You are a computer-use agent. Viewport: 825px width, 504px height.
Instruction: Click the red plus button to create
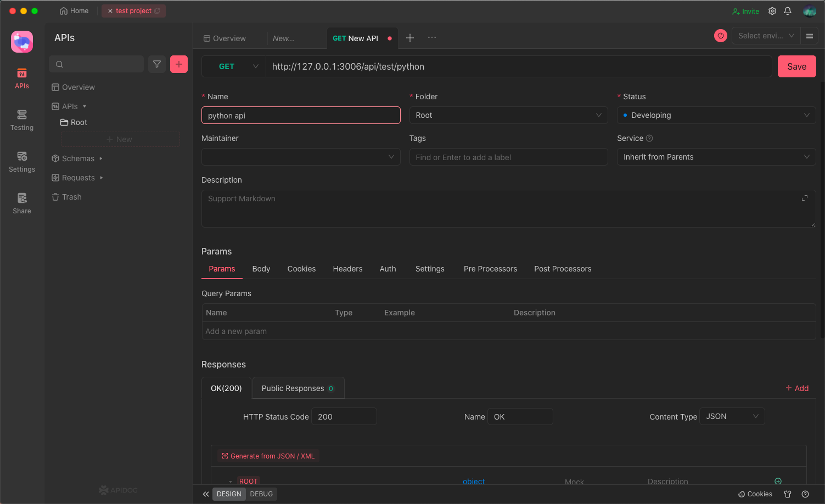coord(179,64)
